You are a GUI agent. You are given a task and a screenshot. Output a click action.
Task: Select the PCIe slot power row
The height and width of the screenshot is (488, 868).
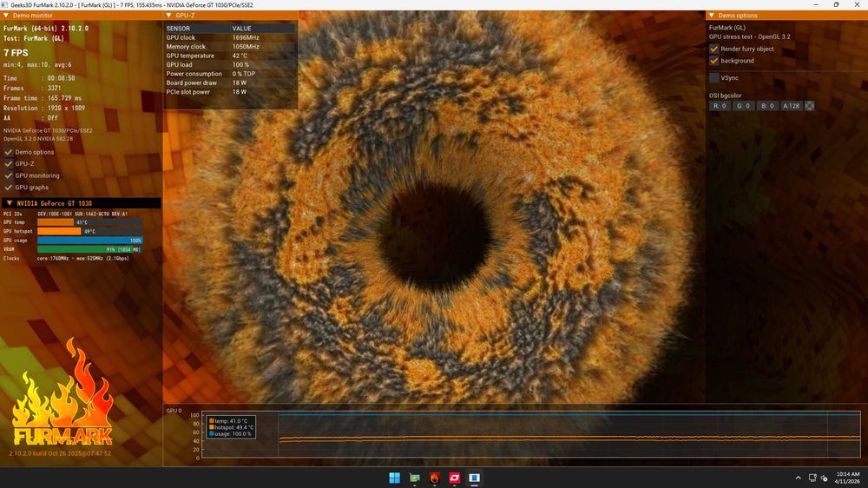tap(230, 91)
